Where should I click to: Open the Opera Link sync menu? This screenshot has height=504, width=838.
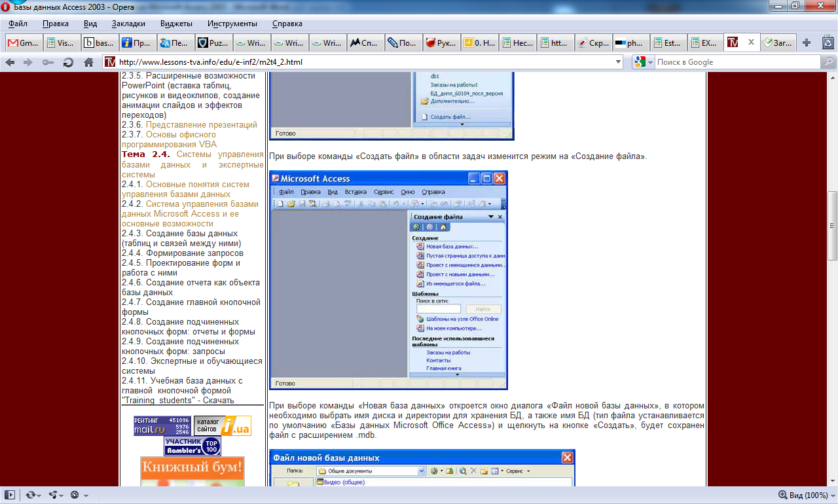[x=33, y=495]
